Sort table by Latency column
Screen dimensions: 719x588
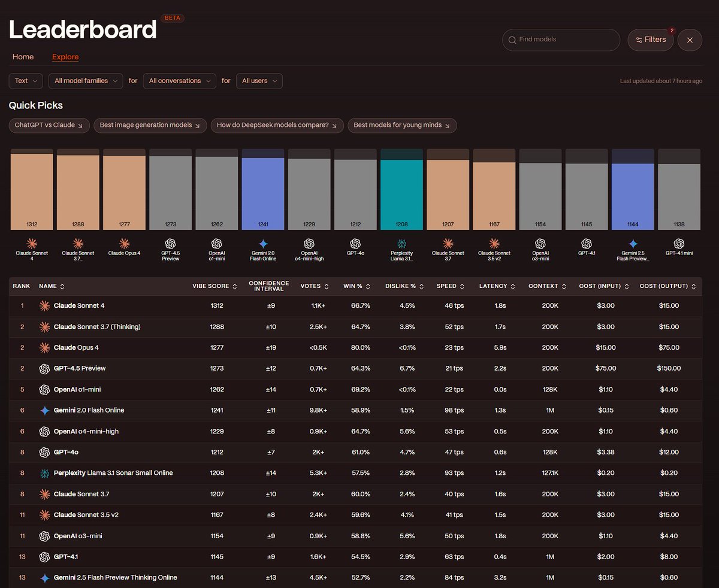tap(497, 286)
